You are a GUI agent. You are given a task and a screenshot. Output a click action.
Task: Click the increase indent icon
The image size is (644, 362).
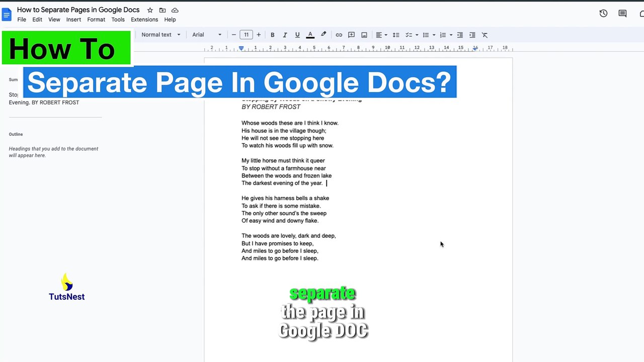click(x=472, y=35)
